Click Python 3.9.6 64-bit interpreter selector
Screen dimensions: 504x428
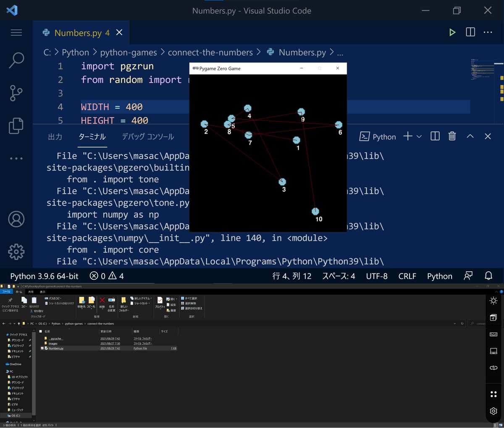tap(44, 276)
